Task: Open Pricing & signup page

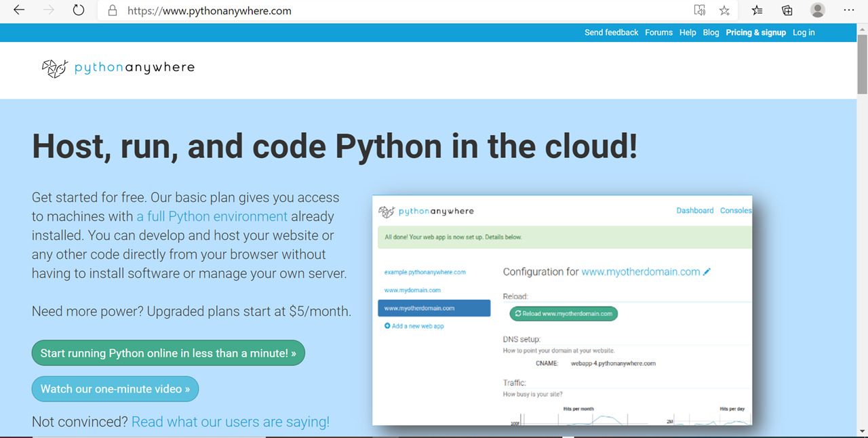Action: [x=755, y=33]
